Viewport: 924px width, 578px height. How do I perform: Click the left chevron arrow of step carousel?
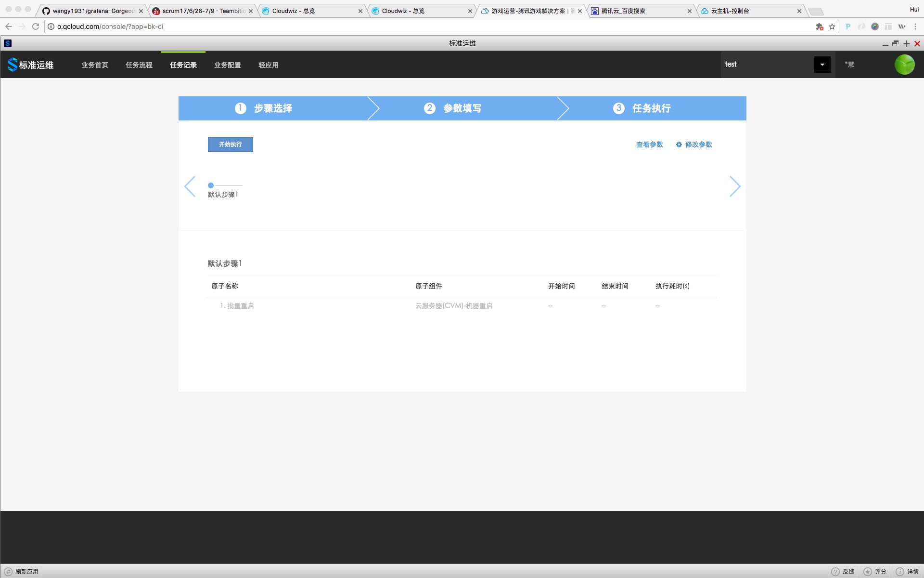click(x=190, y=186)
